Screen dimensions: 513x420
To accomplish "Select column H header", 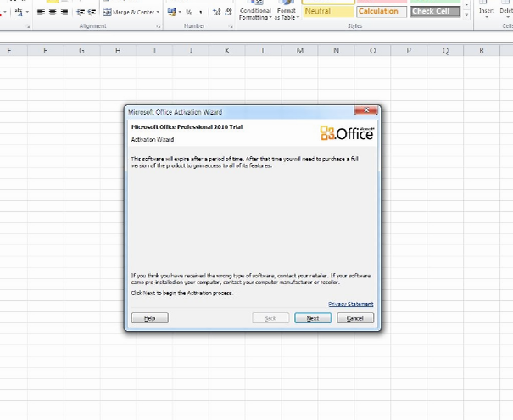I will (118, 51).
